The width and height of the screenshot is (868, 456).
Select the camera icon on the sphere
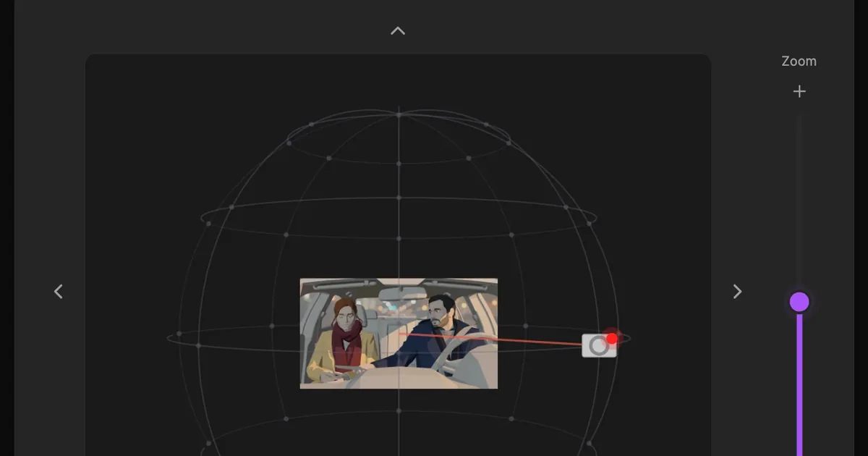tap(599, 345)
